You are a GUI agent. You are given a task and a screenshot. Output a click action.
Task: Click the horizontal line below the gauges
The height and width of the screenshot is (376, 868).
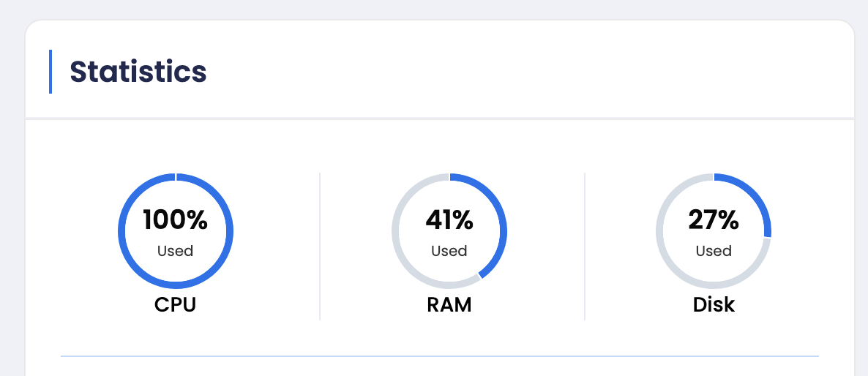point(439,356)
